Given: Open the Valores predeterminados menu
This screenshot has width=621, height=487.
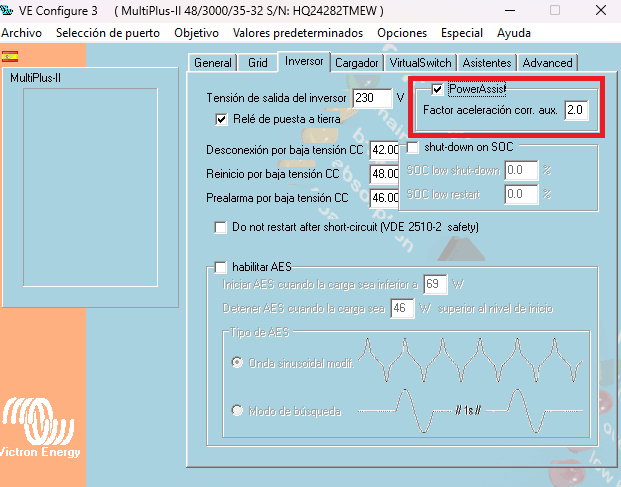Looking at the screenshot, I should pyautogui.click(x=298, y=33).
